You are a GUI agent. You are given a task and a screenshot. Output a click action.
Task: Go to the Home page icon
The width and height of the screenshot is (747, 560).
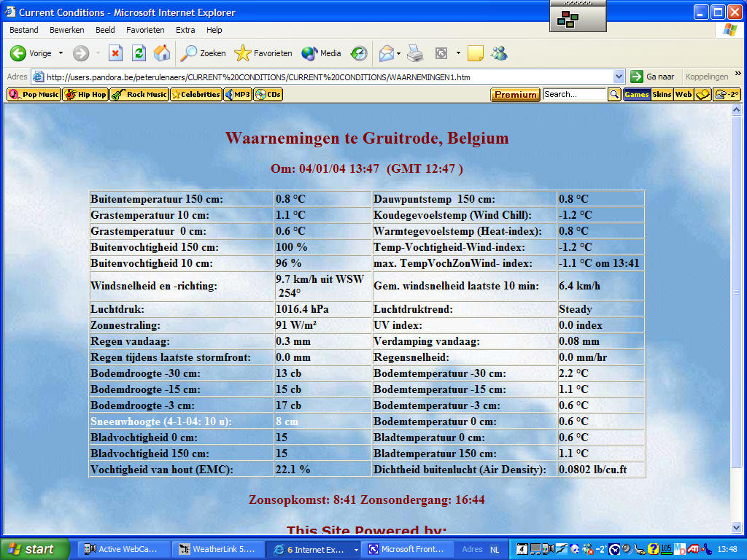(x=161, y=53)
